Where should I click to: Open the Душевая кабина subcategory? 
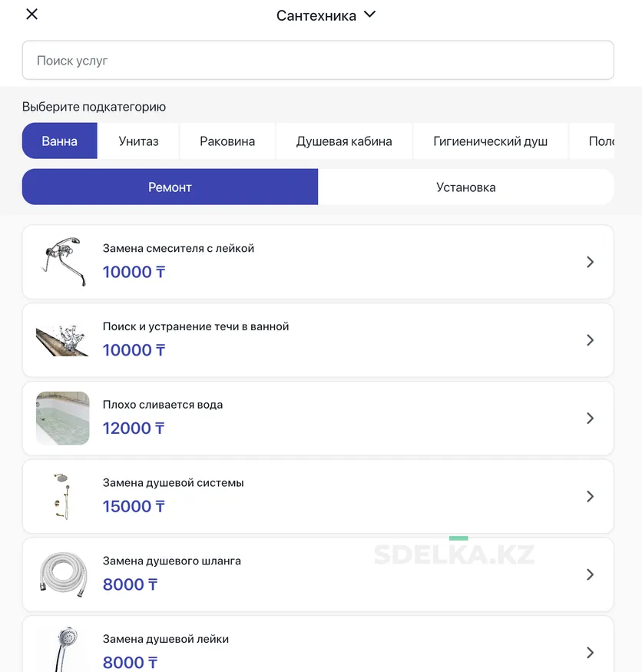click(344, 141)
